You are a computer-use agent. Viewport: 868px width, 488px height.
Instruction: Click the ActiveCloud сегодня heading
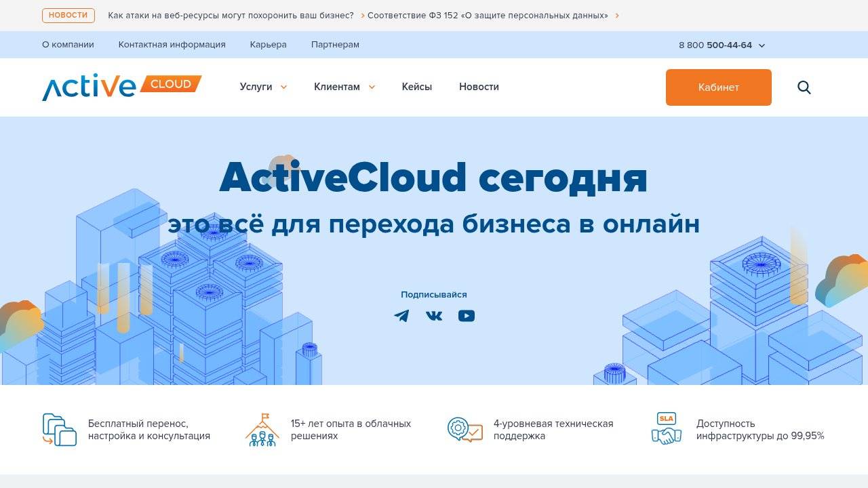pos(433,177)
